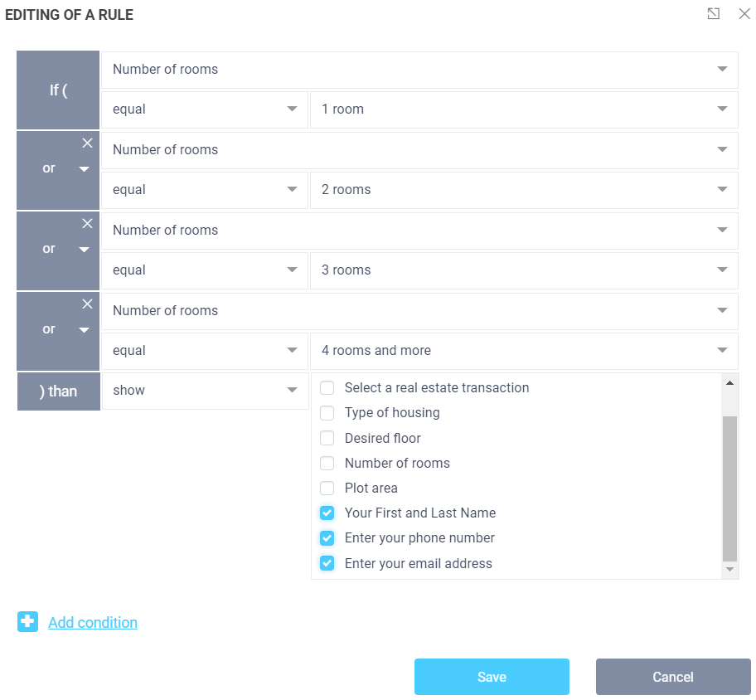Screen dimensions: 756x700
Task: Click the Save button
Action: click(x=492, y=677)
